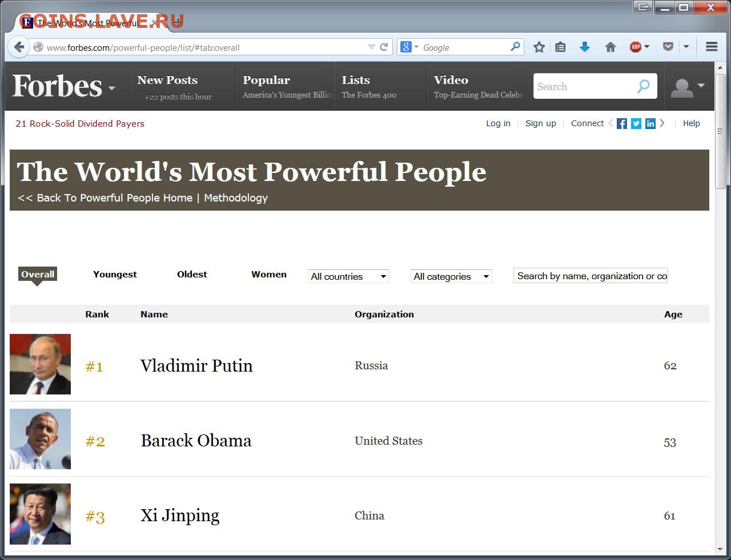Expand the Forbes logo dropdown arrow
Image resolution: width=731 pixels, height=560 pixels.
[x=112, y=88]
